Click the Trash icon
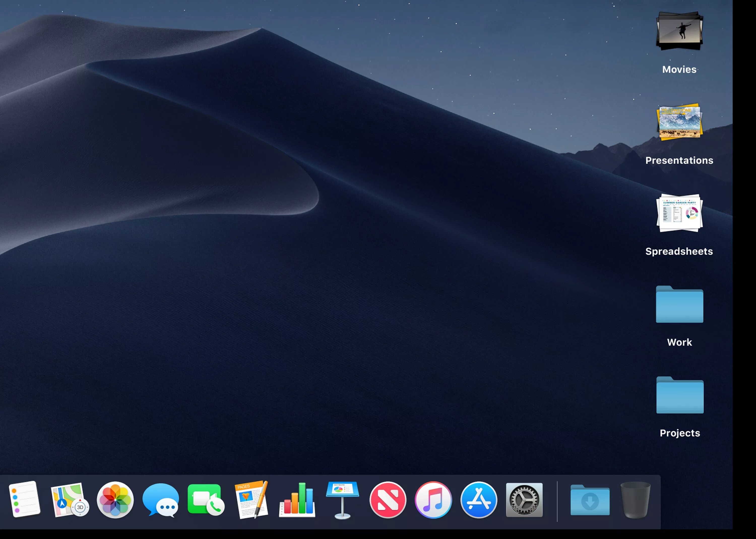756x539 pixels. pyautogui.click(x=635, y=500)
